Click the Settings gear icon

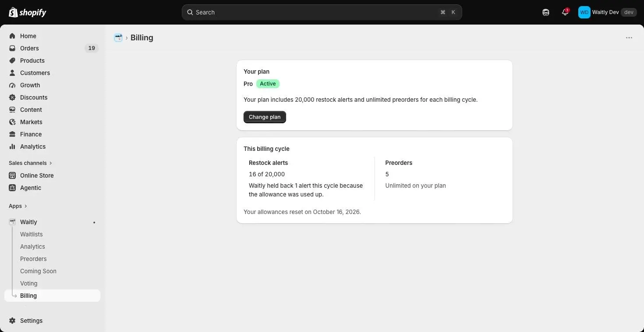pyautogui.click(x=12, y=321)
